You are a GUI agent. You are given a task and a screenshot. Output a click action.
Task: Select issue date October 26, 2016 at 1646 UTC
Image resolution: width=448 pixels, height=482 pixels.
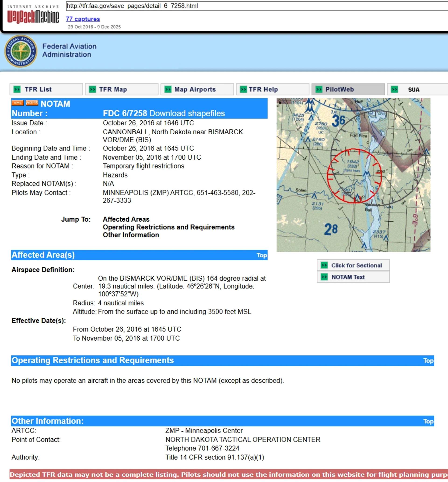pyautogui.click(x=148, y=123)
